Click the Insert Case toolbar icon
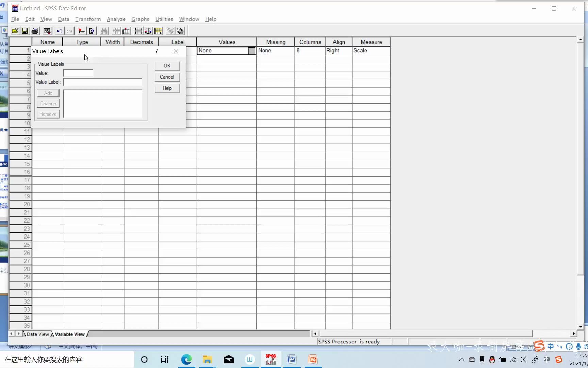The width and height of the screenshot is (588, 368). click(x=116, y=31)
